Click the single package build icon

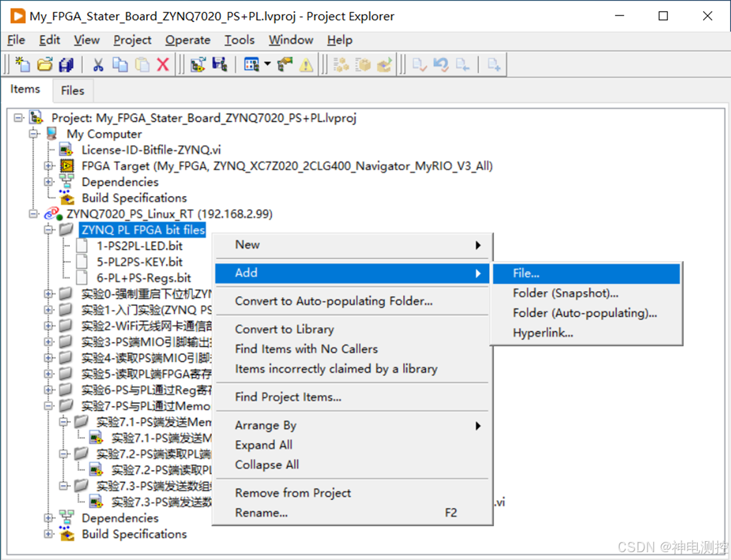click(x=363, y=64)
